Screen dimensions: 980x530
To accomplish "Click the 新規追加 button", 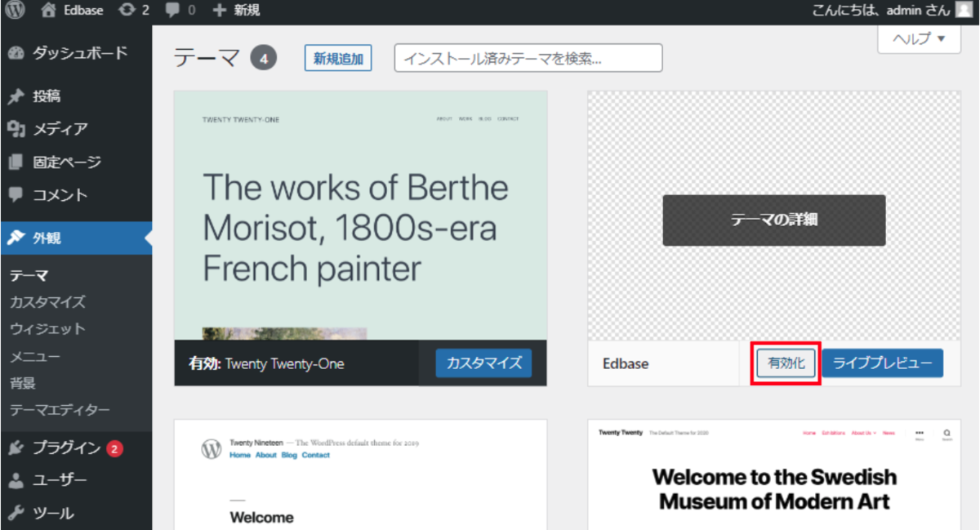I will 338,58.
